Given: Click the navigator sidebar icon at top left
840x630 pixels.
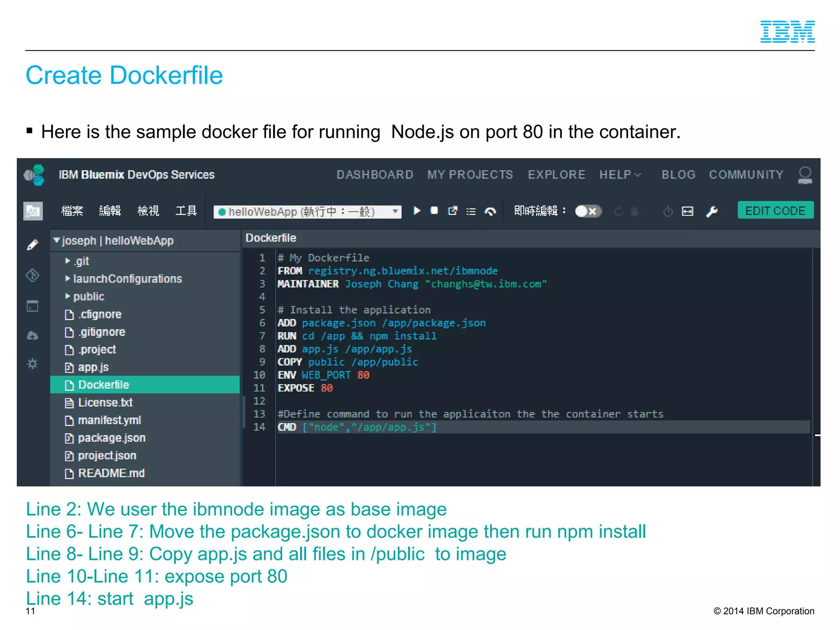Looking at the screenshot, I should coord(33,211).
